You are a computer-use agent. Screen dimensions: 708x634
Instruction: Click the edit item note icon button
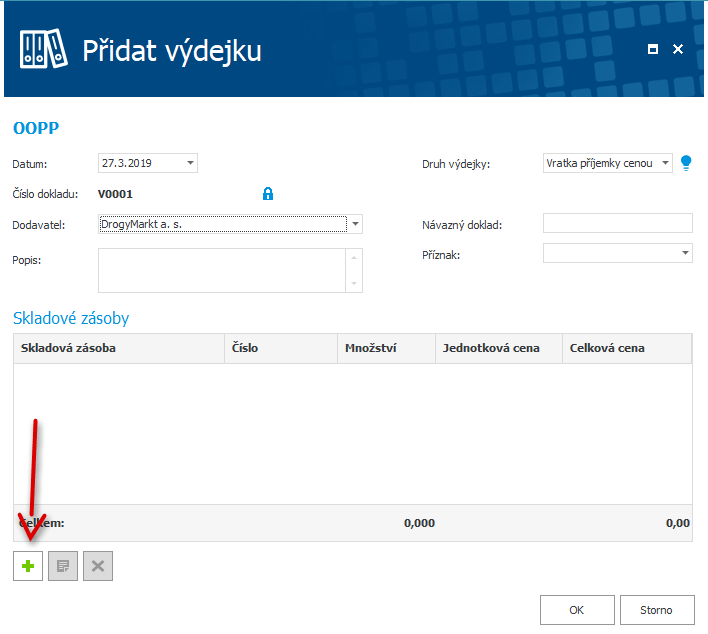[63, 566]
